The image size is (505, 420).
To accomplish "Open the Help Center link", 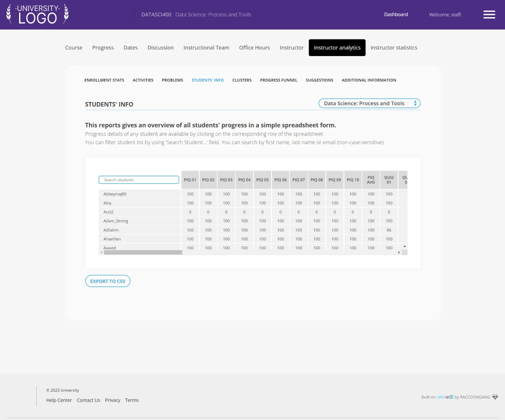I will tap(59, 400).
